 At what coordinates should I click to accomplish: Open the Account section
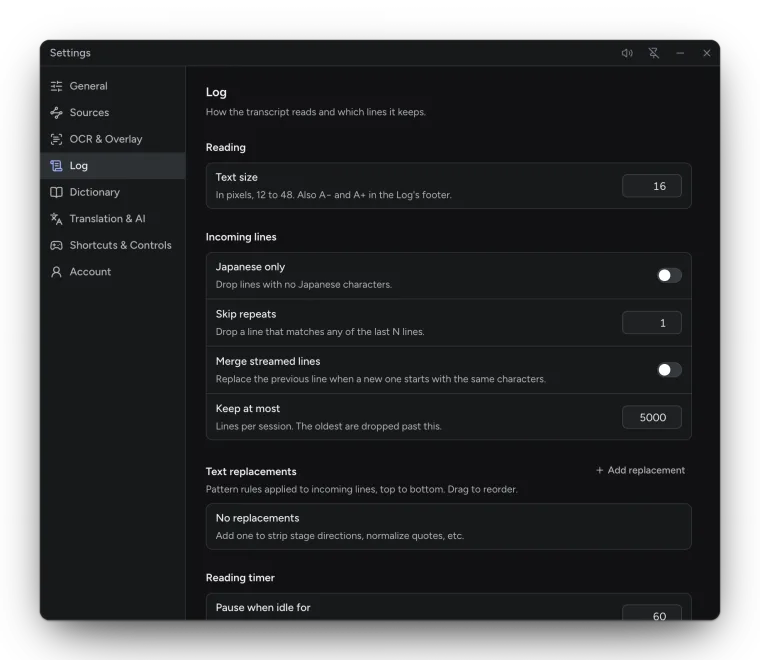112,272
